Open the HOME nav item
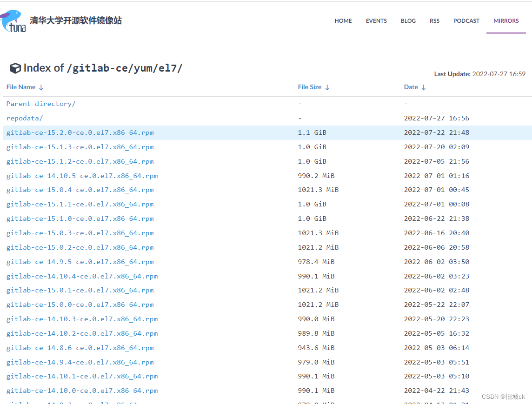This screenshot has height=404, width=532. (343, 21)
